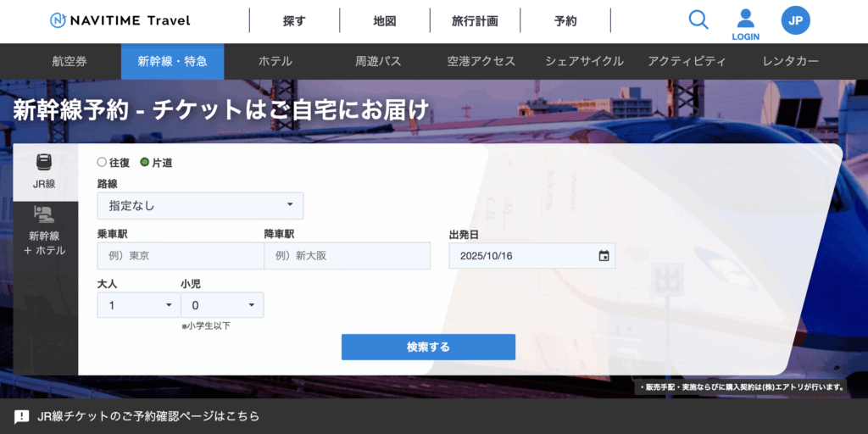Select the 片道 one-way radio button

[x=144, y=162]
